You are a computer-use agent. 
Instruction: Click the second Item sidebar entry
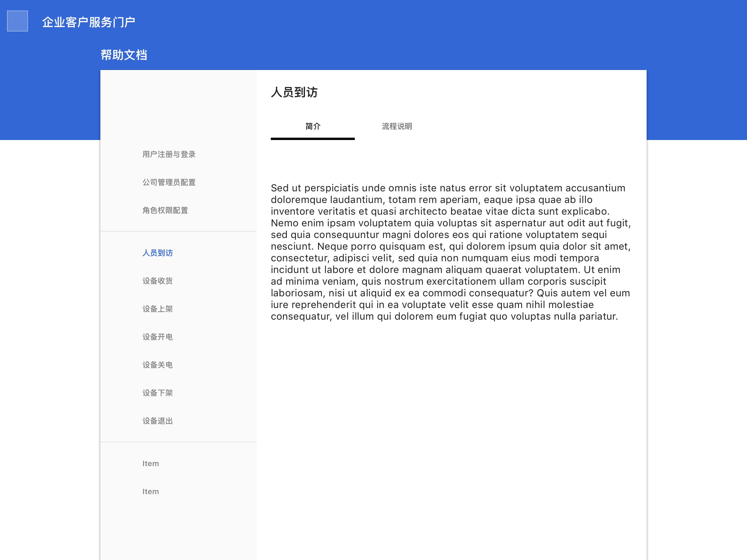(x=151, y=491)
